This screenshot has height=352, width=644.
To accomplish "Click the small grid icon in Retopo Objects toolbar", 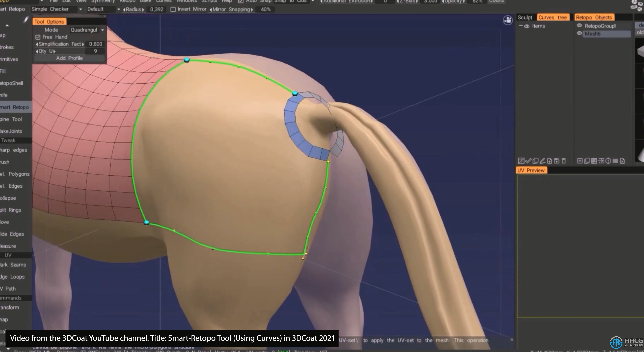I will click(615, 161).
